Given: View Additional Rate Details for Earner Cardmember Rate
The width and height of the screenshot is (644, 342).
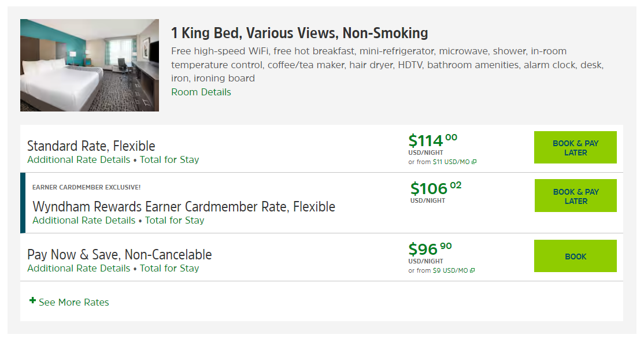Looking at the screenshot, I should point(84,221).
